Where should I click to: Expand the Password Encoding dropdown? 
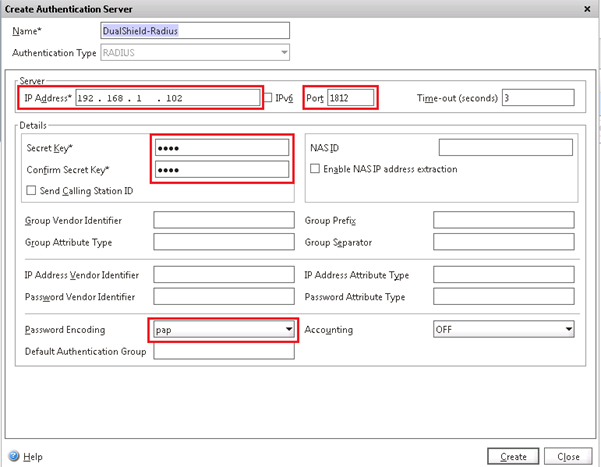click(x=289, y=329)
